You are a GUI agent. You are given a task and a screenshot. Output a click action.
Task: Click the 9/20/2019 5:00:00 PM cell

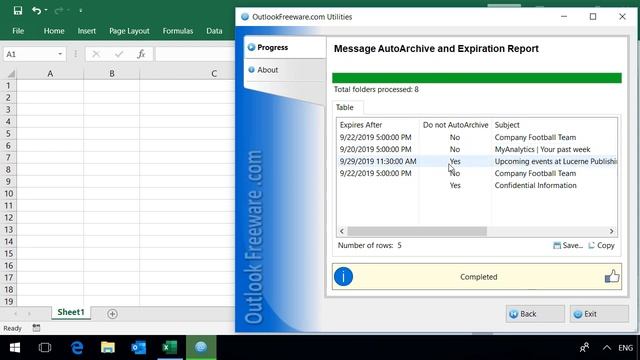click(376, 149)
